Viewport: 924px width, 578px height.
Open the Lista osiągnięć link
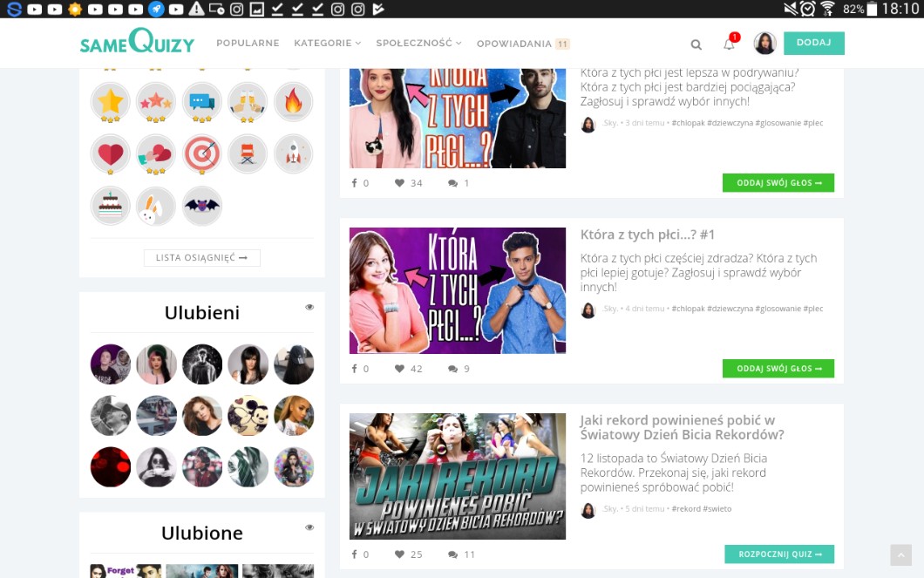click(x=201, y=258)
